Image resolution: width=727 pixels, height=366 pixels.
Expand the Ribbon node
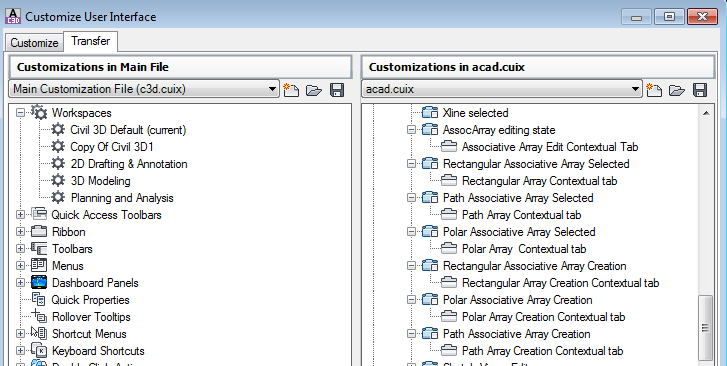tap(20, 231)
